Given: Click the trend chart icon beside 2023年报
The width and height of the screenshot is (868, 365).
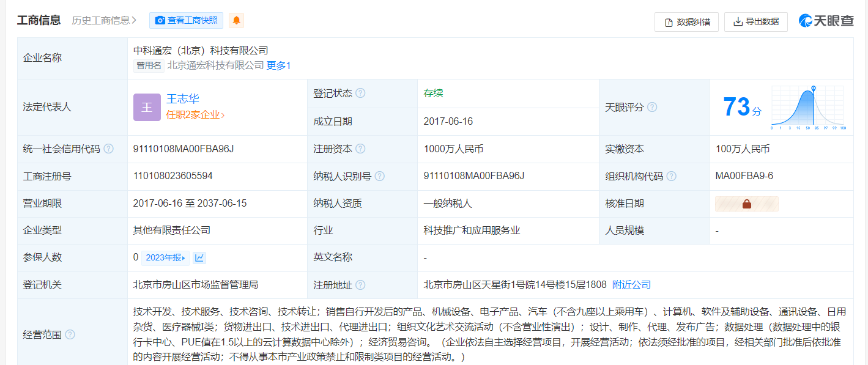Looking at the screenshot, I should pos(199,257).
